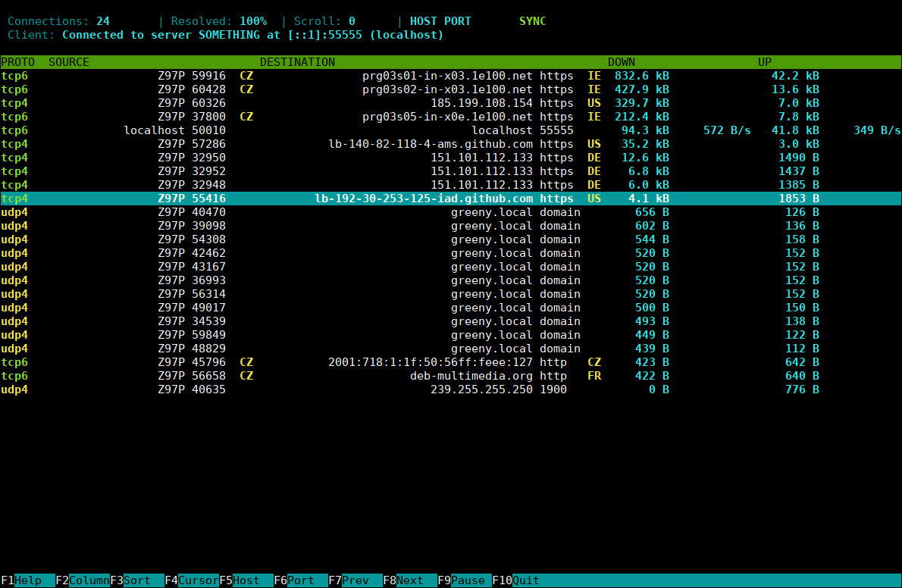Select the highlighted lb-192-30-253-125-iad.github.com row
Screen dimensions: 902x588
pos(451,199)
